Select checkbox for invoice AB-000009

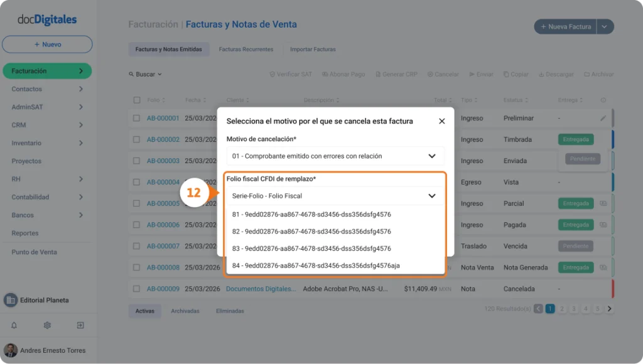click(136, 289)
